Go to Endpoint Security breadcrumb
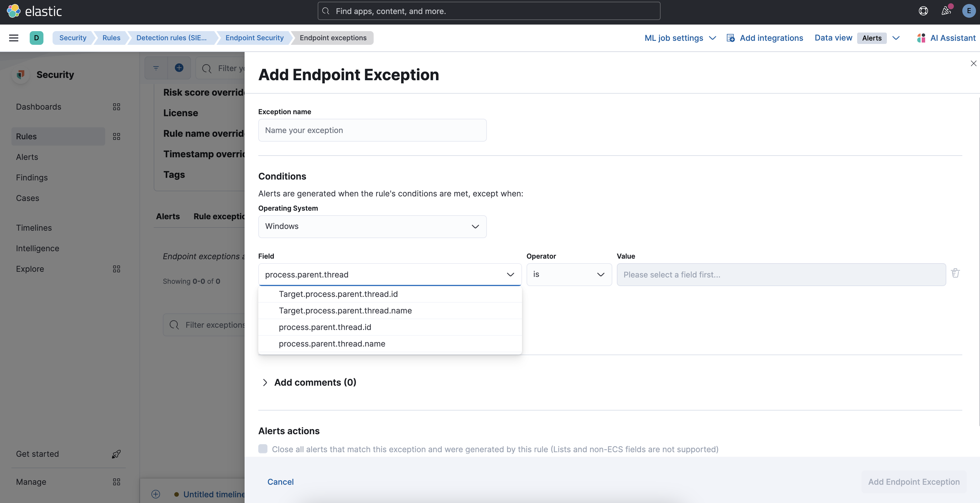The width and height of the screenshot is (980, 503). pyautogui.click(x=255, y=38)
